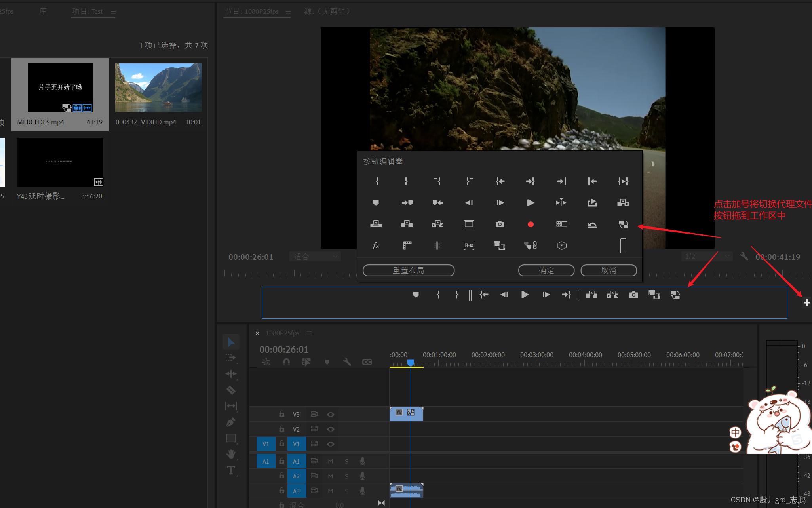
Task: Select the Type tool in the tools panel
Action: [x=231, y=470]
